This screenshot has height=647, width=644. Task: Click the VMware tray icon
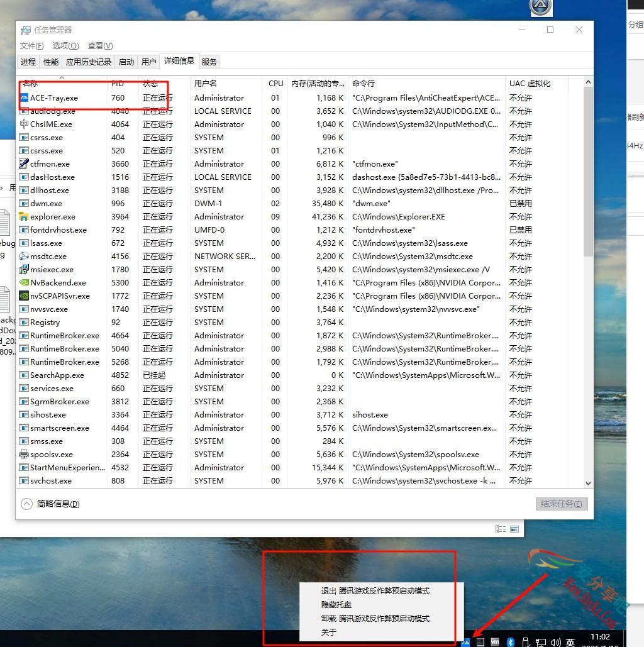coord(495,642)
